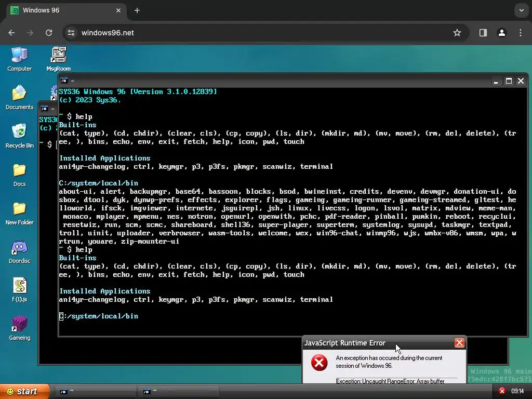This screenshot has height=399, width=532.
Task: Reload the windows96.net page
Action: pyautogui.click(x=49, y=33)
